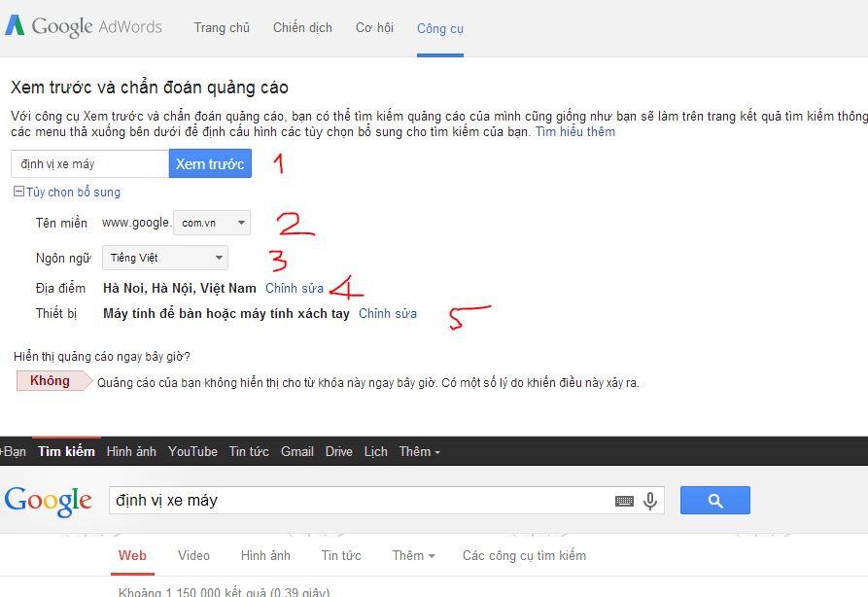Collapse the Tùy chọn bổ sung section
The height and width of the screenshot is (597, 868).
tap(67, 193)
